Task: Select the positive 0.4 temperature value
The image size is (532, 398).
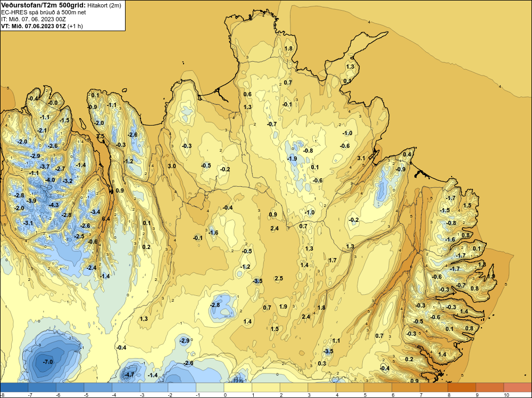Action: click(407, 154)
